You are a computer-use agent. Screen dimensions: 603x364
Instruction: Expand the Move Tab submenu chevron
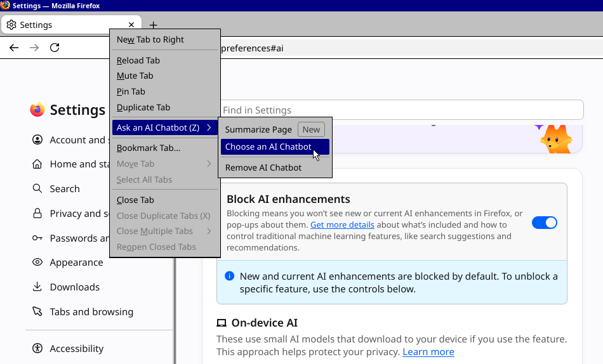(x=209, y=164)
